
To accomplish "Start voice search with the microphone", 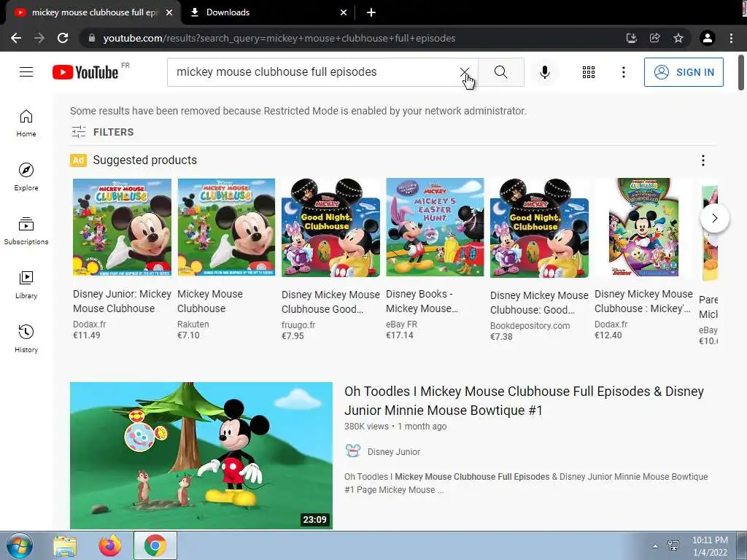I will coord(545,72).
